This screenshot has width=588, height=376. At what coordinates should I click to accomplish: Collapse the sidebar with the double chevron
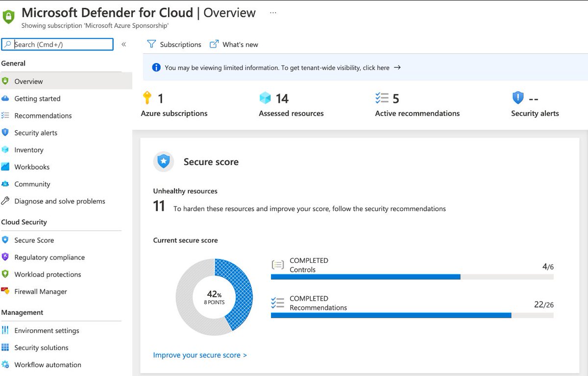(124, 44)
